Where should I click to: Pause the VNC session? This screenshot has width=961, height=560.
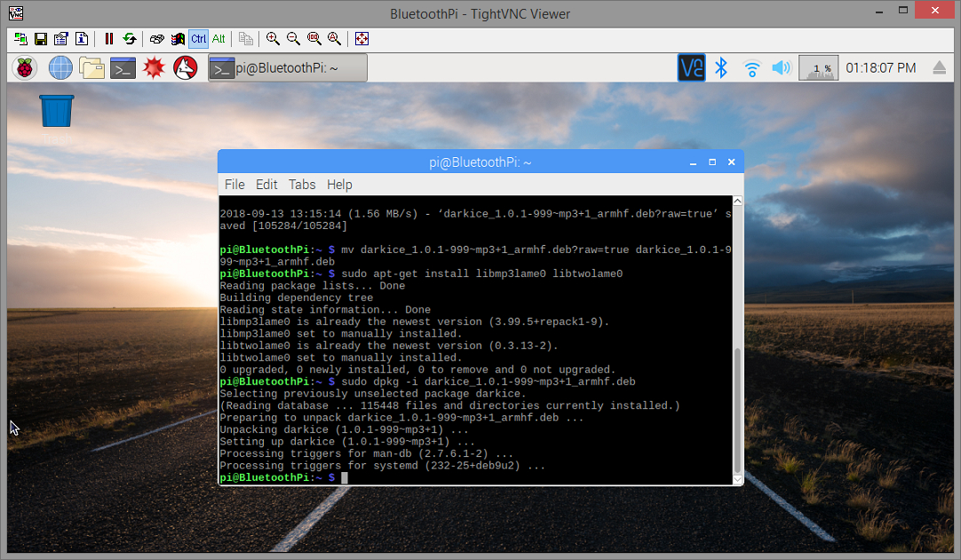click(109, 38)
